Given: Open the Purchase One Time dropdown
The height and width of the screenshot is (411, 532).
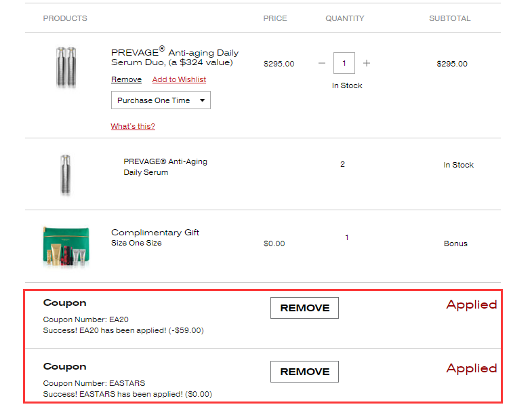Looking at the screenshot, I should coord(161,100).
